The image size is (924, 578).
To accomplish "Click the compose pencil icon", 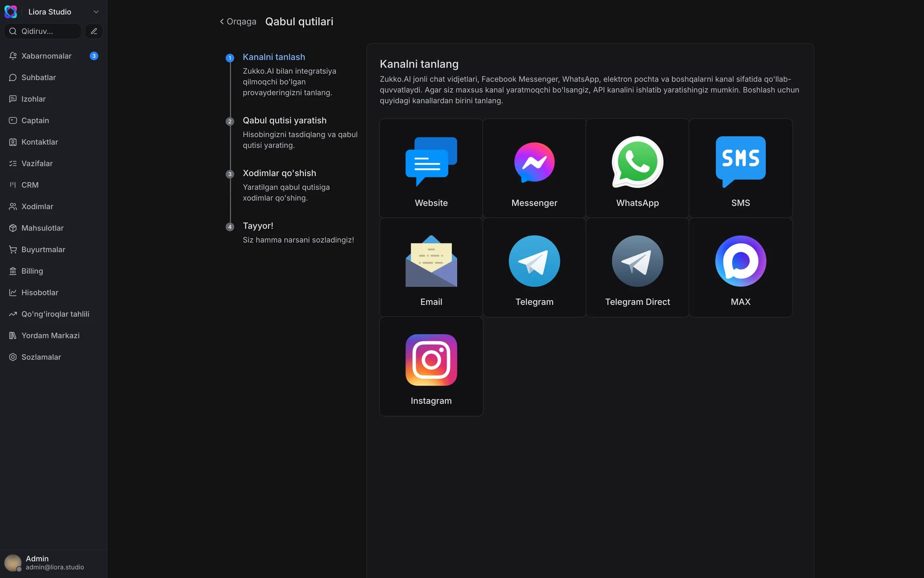I will [94, 31].
